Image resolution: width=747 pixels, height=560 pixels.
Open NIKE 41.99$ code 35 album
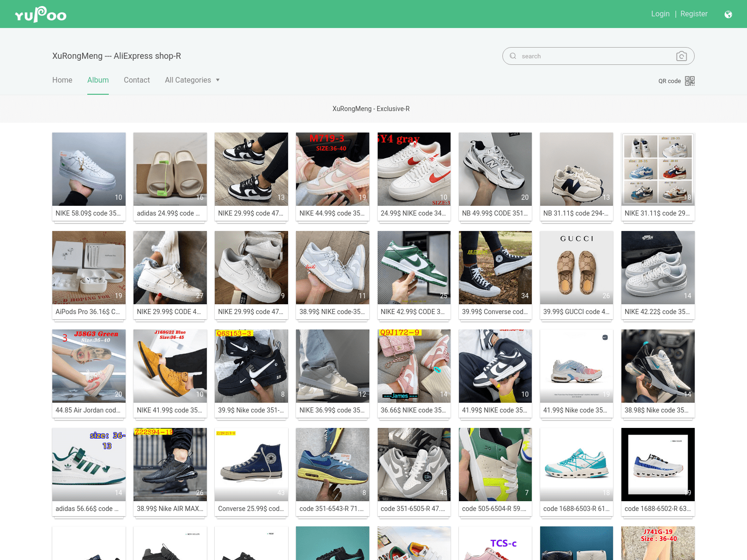point(170,374)
